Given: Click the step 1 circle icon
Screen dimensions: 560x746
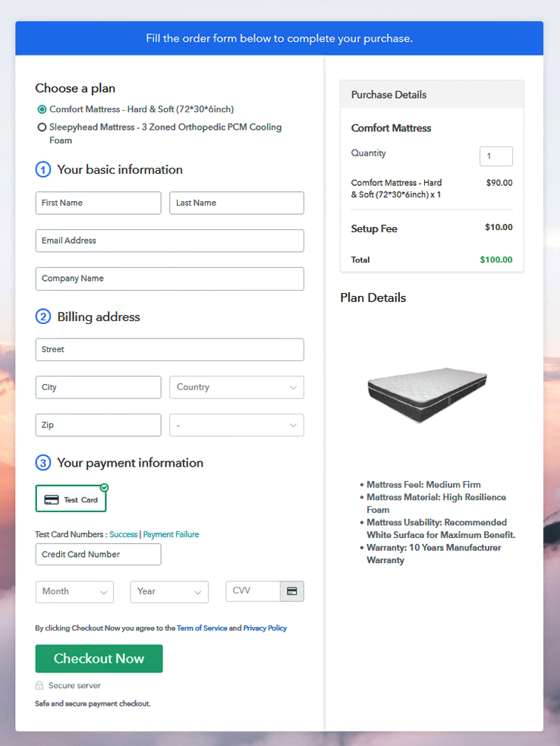Looking at the screenshot, I should (43, 169).
